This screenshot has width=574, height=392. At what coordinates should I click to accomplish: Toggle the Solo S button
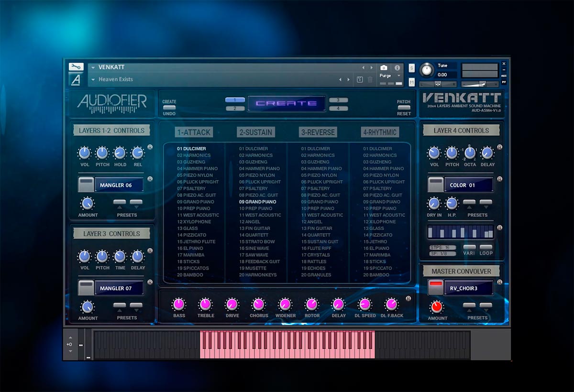pyautogui.click(x=412, y=68)
